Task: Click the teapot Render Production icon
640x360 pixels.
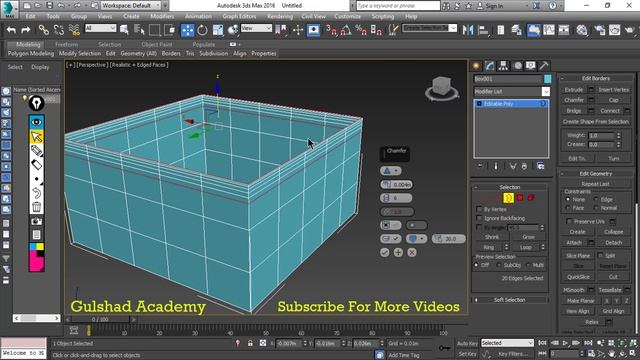Action: [x=630, y=30]
